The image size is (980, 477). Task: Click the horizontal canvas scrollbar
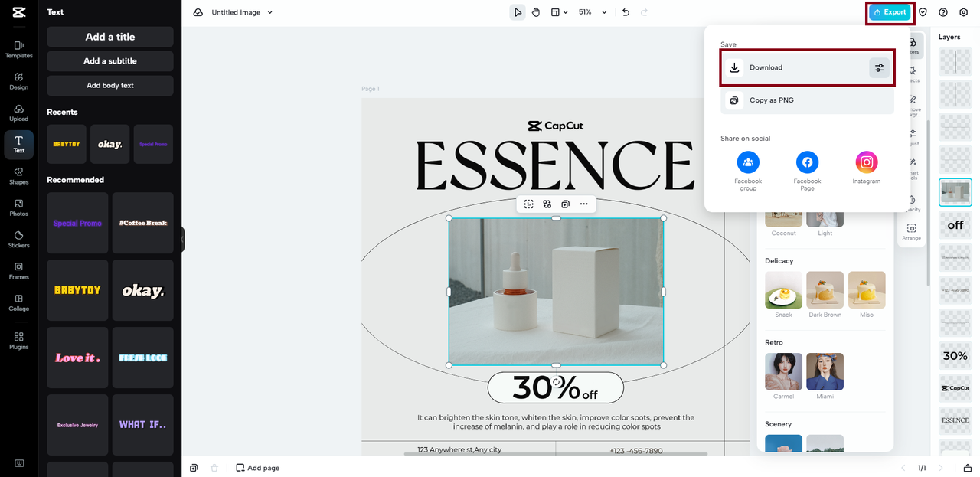[x=556, y=455]
